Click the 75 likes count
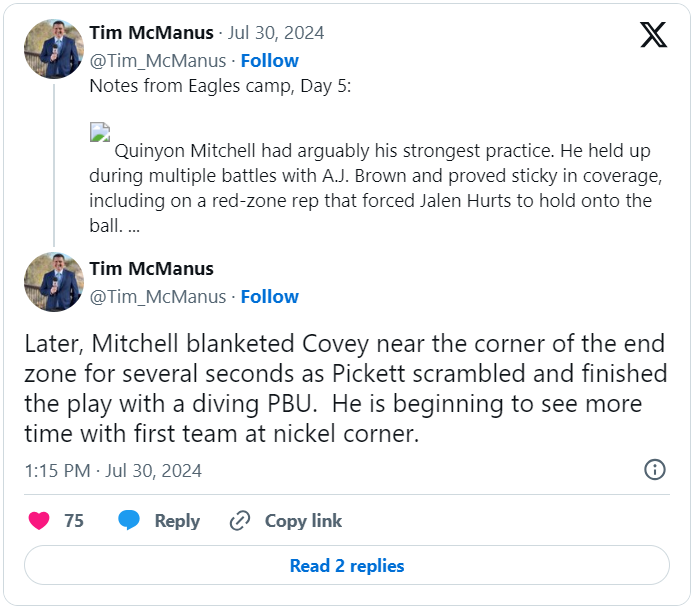 click(x=74, y=521)
